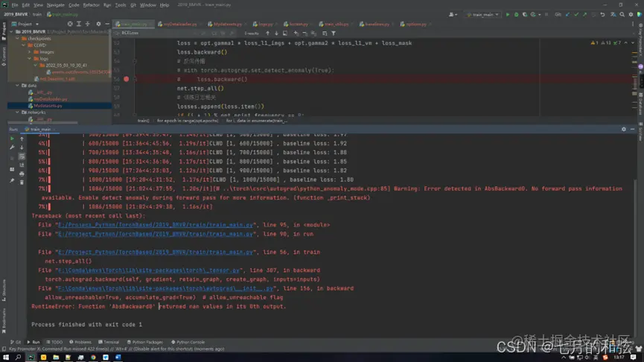Switch to myDataloader.py editor tab
This screenshot has height=362, width=644.
pos(179,24)
